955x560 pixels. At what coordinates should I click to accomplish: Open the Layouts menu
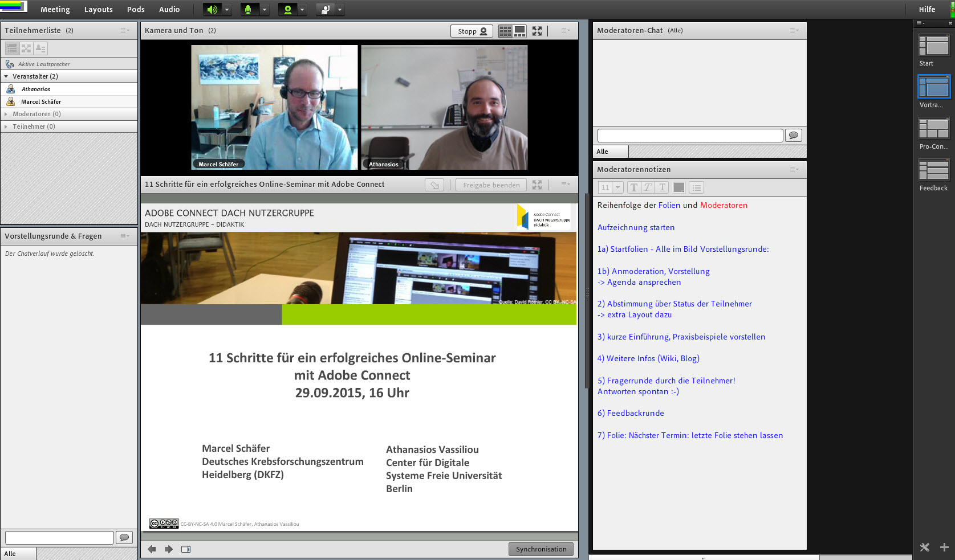[98, 9]
